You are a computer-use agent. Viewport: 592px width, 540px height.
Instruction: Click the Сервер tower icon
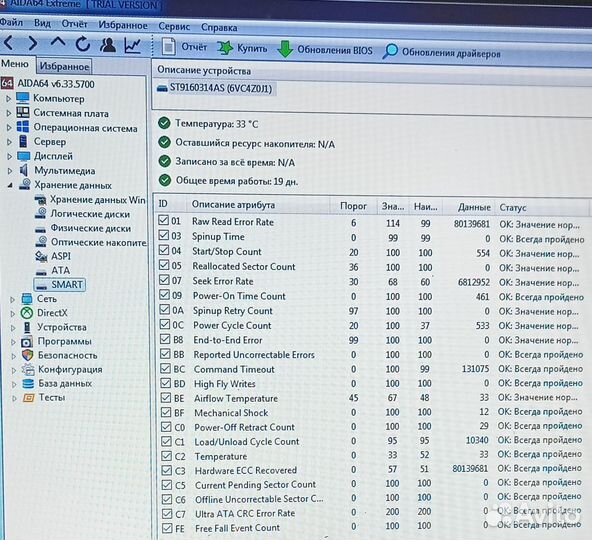[23, 141]
